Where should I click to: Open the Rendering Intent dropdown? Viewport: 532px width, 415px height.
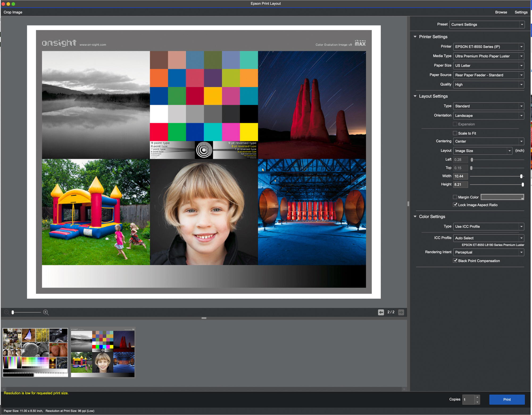[489, 252]
